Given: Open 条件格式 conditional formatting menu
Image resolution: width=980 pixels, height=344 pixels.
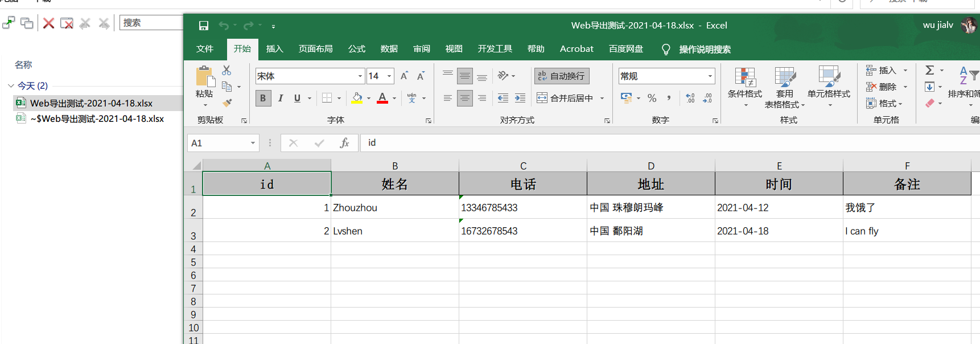Looking at the screenshot, I should tap(745, 87).
